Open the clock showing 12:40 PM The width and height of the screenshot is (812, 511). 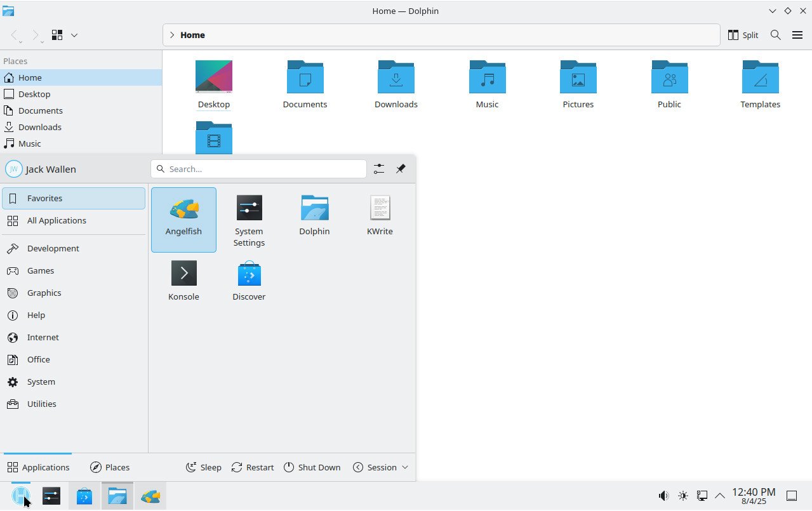click(754, 496)
